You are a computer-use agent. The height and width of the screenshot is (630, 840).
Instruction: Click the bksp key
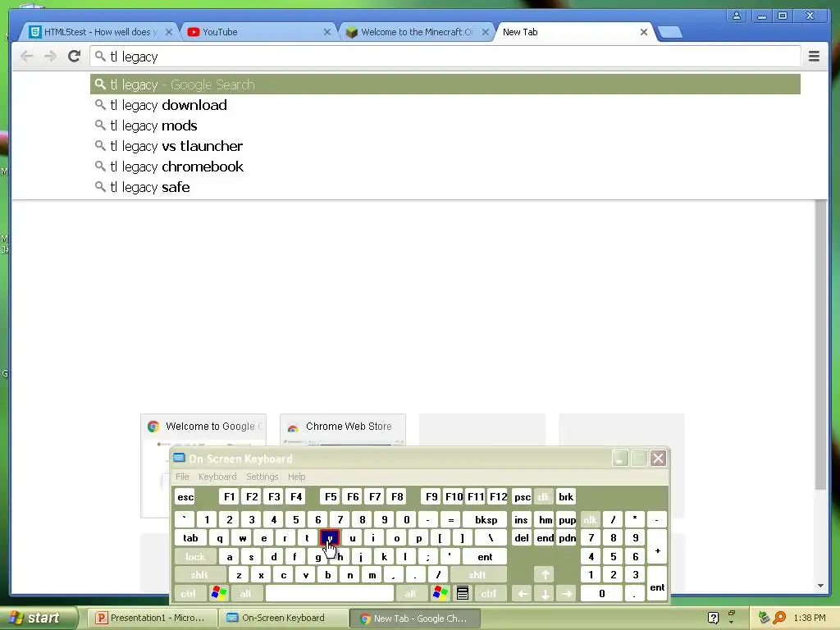coord(486,519)
